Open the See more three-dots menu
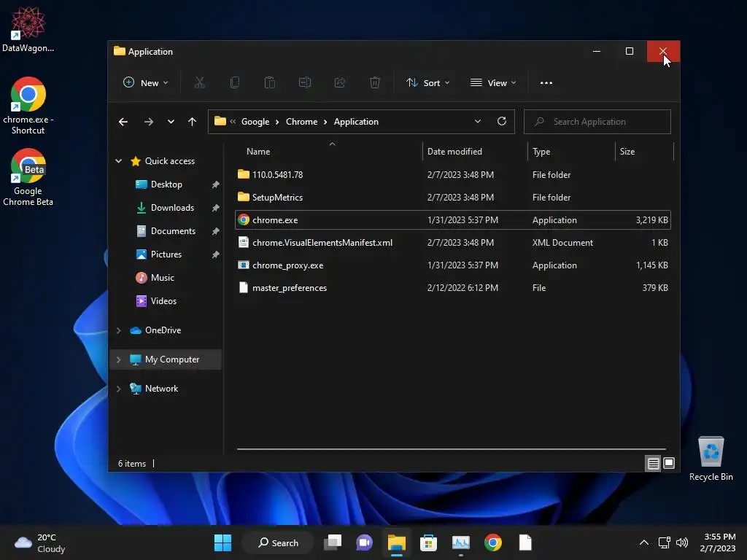Screen dimensions: 747x560 546,83
